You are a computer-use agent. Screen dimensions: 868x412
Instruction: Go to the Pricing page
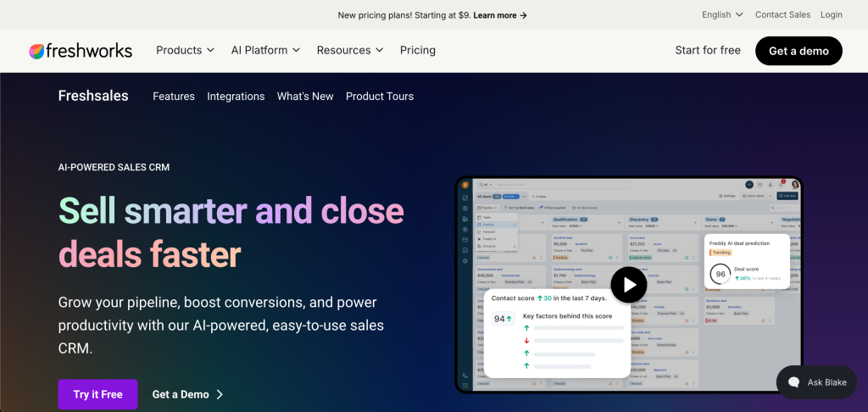pos(418,50)
